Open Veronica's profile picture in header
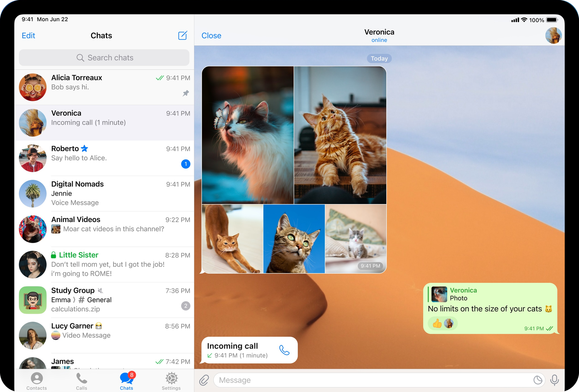The height and width of the screenshot is (392, 579). pos(554,35)
